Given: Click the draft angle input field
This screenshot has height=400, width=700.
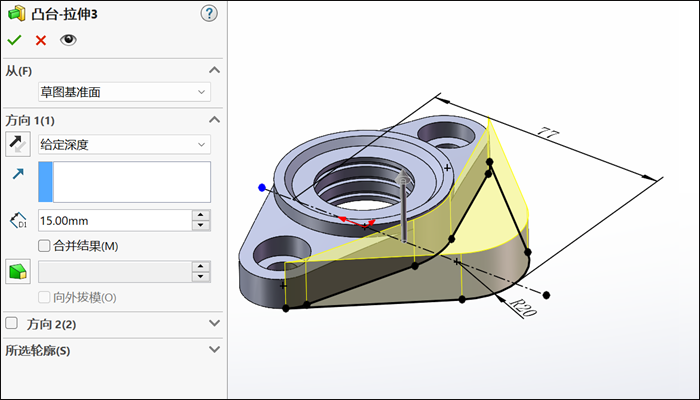Looking at the screenshot, I should coord(115,271).
